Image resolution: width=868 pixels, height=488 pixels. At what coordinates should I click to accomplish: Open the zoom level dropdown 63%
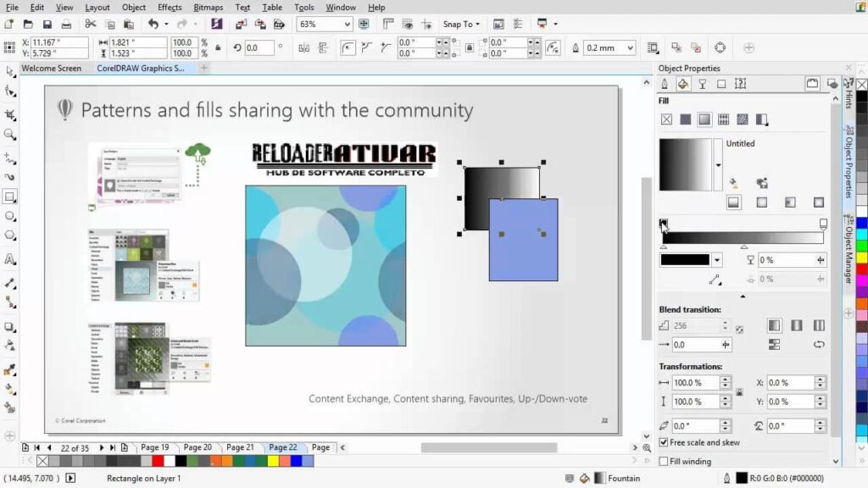[347, 25]
